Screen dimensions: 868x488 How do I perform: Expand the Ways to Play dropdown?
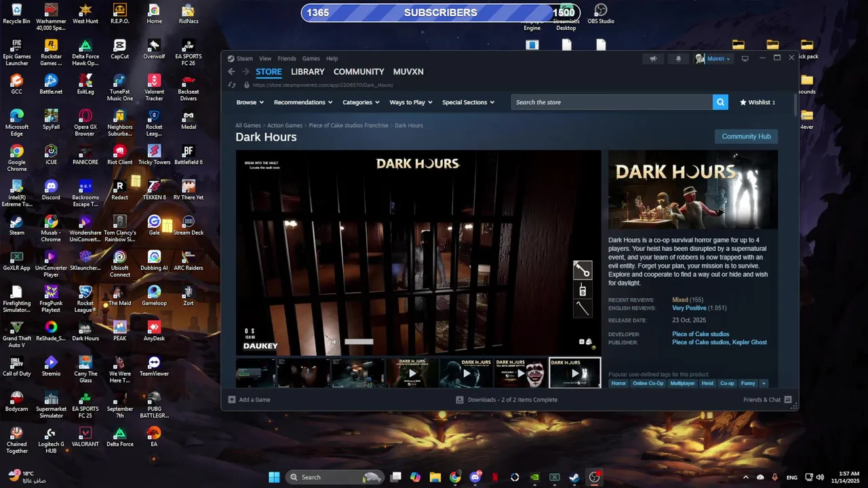pos(411,102)
